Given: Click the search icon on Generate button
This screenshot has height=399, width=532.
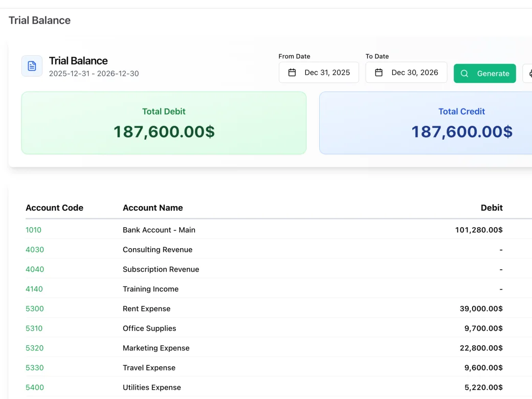Looking at the screenshot, I should [x=464, y=74].
